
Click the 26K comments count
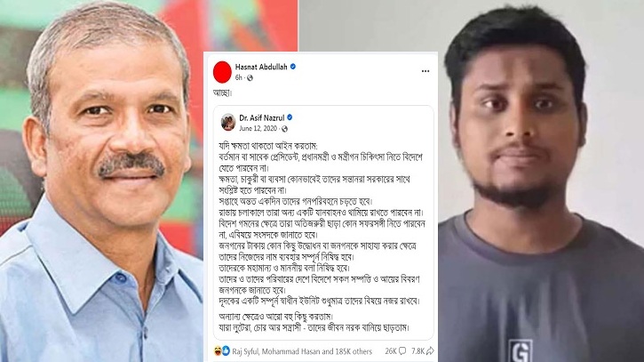tap(391, 351)
